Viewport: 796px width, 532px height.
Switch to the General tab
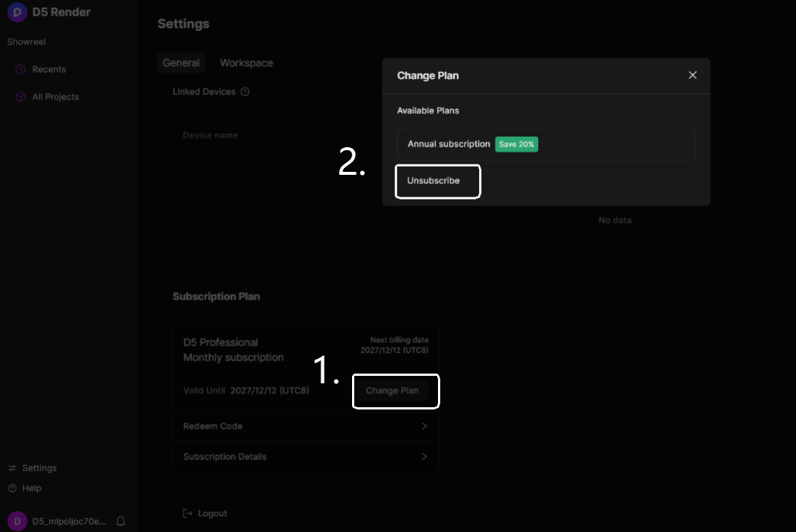(181, 63)
